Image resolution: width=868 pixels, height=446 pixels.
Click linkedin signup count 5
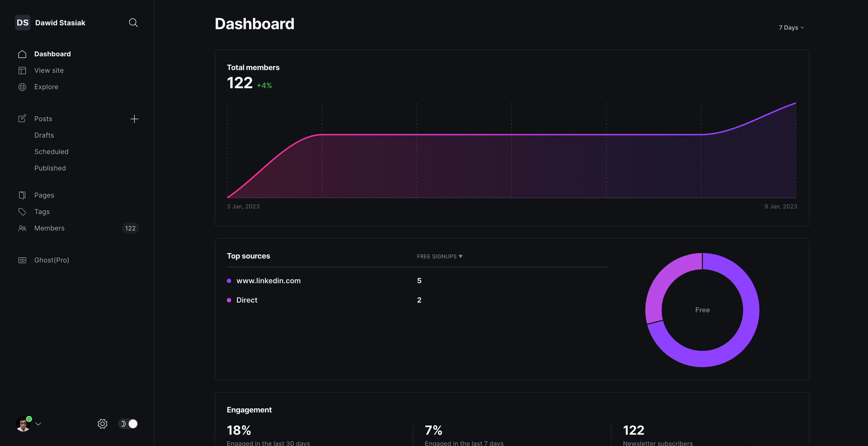[419, 281]
